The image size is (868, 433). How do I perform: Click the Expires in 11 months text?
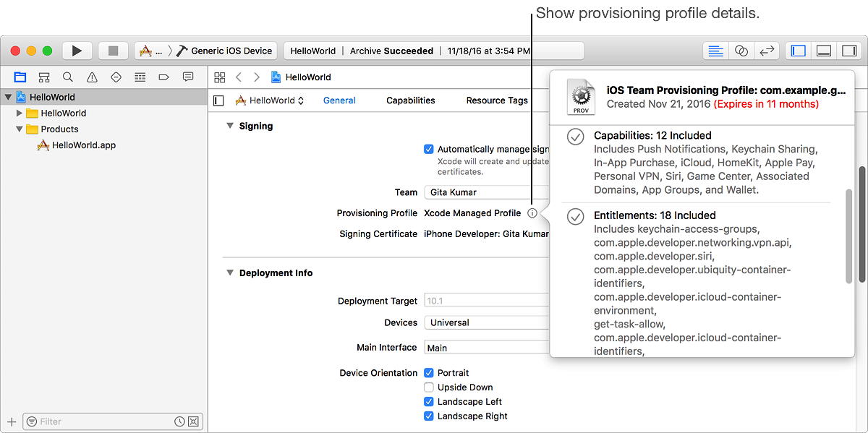[766, 104]
